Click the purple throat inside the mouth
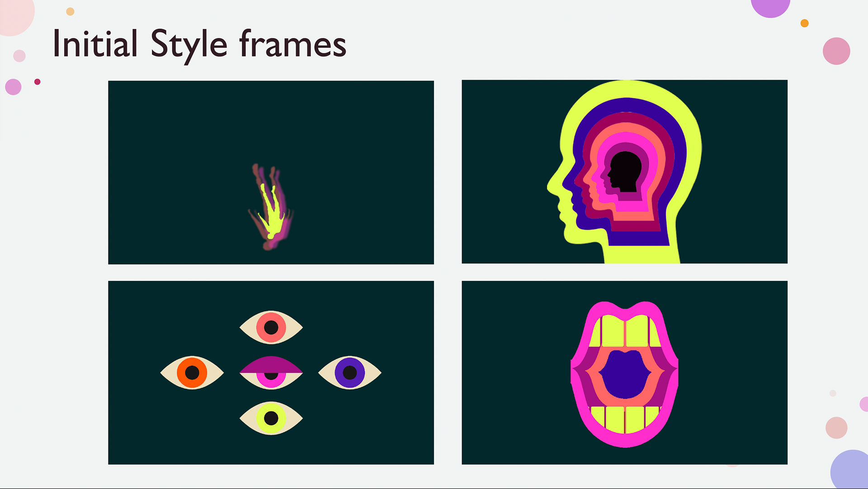868x489 pixels. [625, 374]
